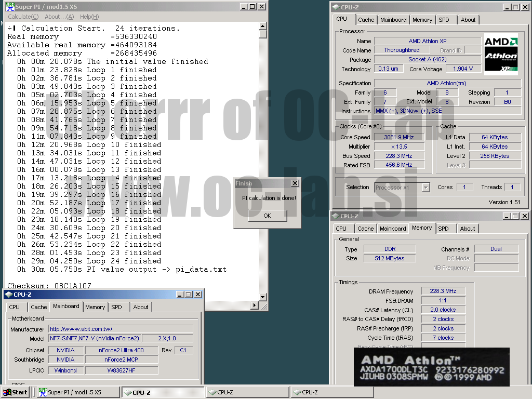Viewport: 532px width, 399px height.
Task: Open the About menu in Super PI
Action: 59,17
